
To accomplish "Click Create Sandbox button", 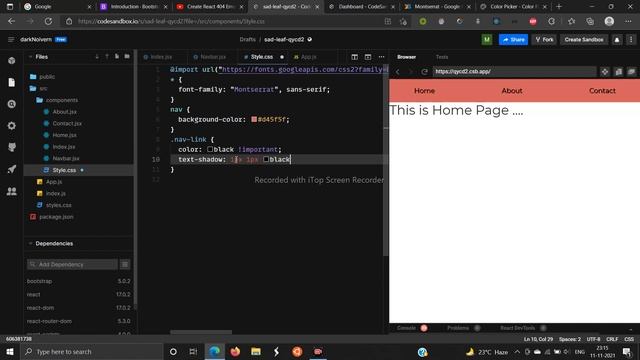I will (x=584, y=40).
